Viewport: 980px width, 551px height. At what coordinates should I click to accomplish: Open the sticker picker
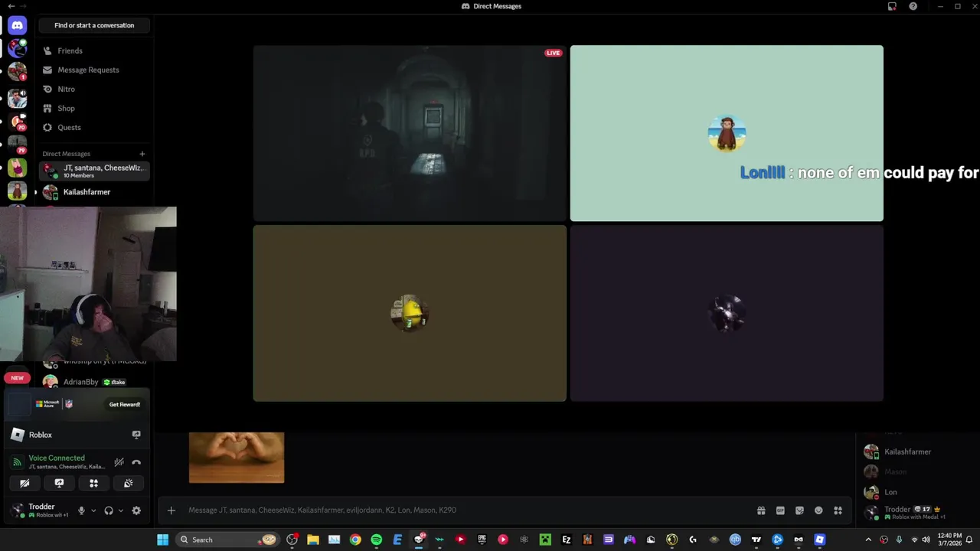coord(799,510)
